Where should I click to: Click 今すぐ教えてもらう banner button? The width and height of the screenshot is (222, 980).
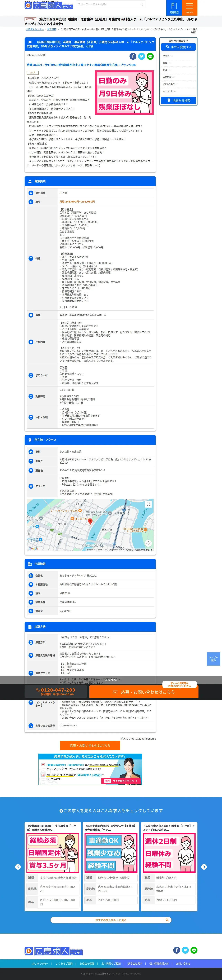pos(121,781)
